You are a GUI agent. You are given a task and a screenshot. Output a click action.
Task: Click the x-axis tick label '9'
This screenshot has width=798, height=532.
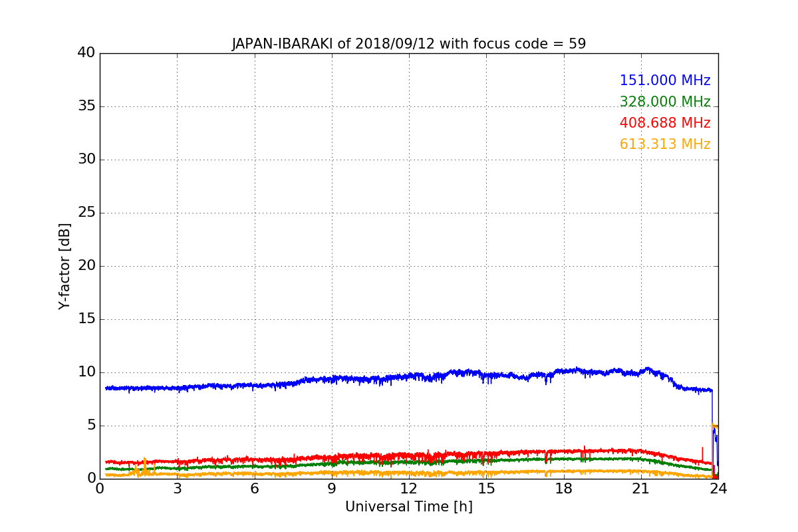[x=332, y=489]
